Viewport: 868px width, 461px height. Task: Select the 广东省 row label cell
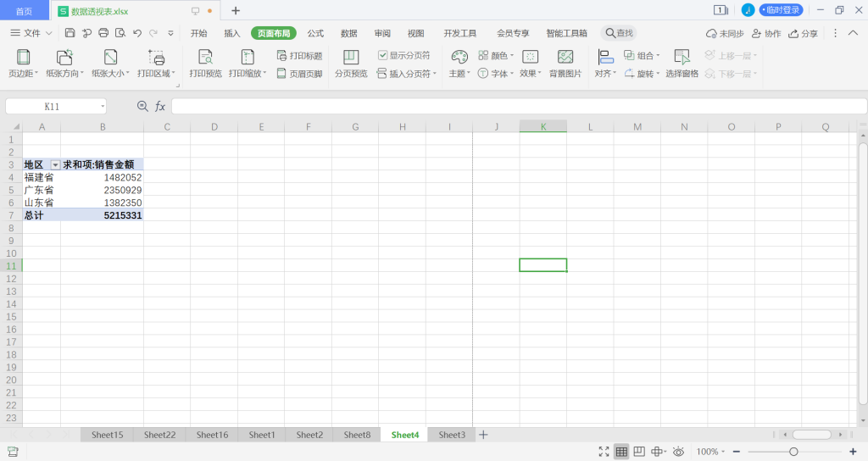tap(42, 190)
